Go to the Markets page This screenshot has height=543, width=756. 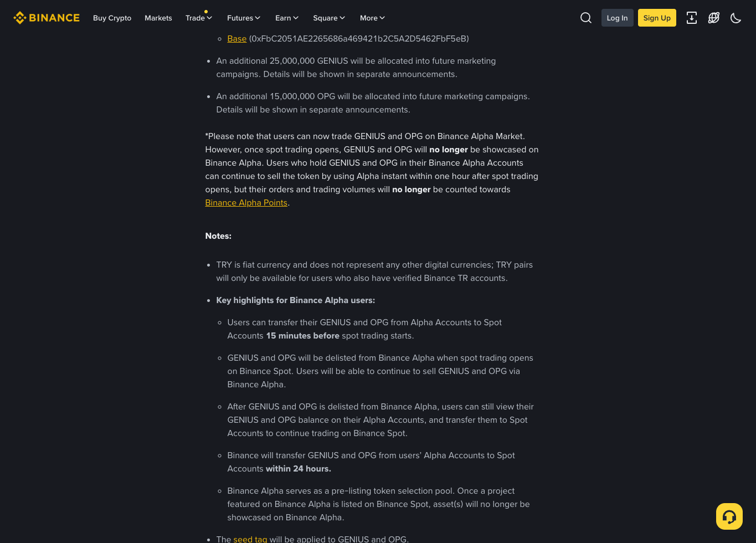click(158, 18)
